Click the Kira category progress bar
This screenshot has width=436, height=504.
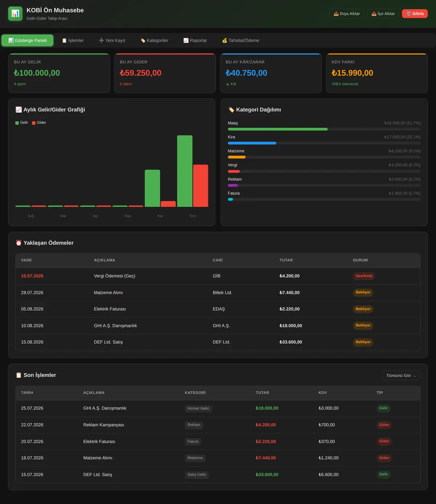coord(324,143)
